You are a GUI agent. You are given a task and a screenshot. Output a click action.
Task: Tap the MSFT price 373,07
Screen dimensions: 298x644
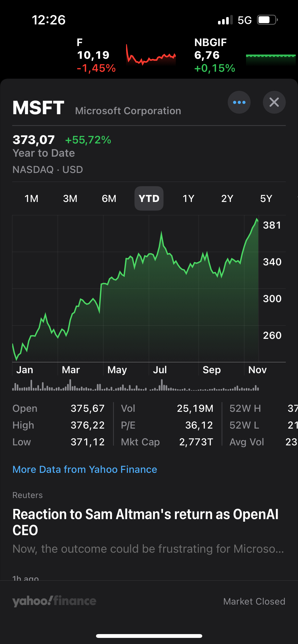coord(34,140)
